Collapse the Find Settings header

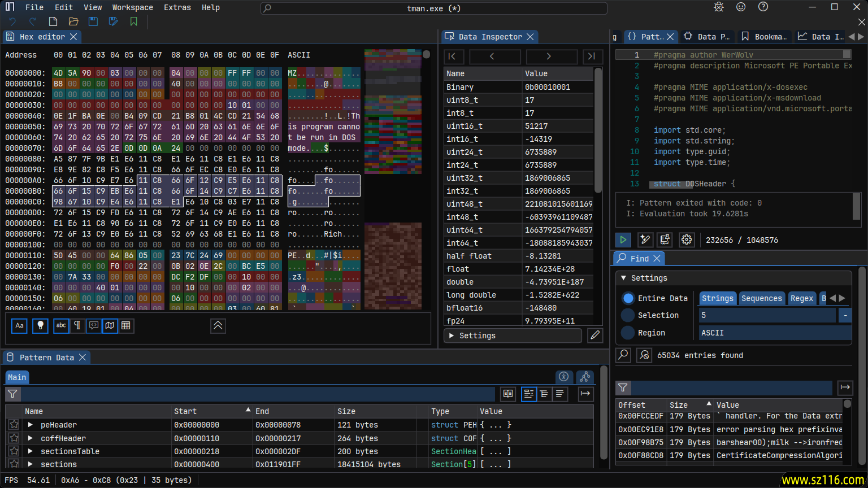coord(644,278)
